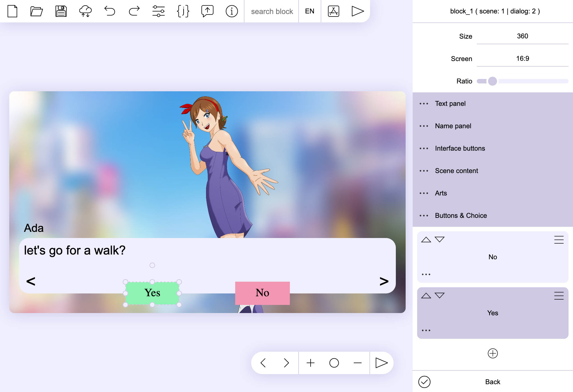Open the settings sliders icon

point(158,11)
